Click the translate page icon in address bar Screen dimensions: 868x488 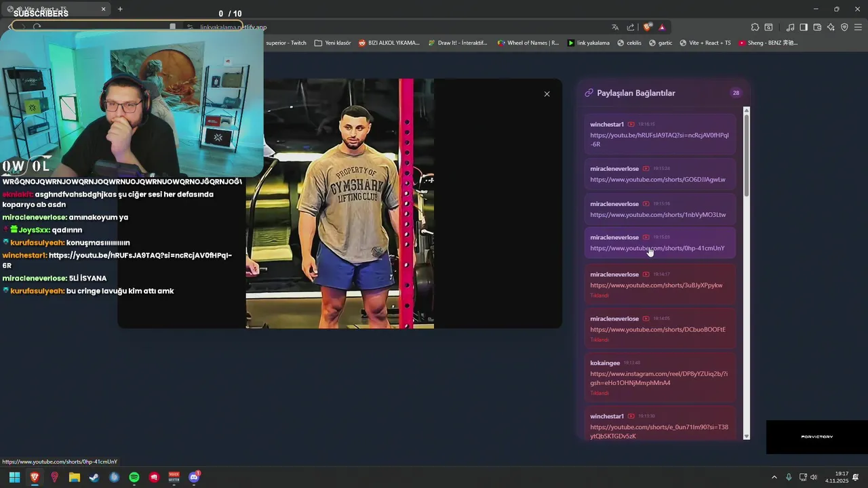(615, 27)
